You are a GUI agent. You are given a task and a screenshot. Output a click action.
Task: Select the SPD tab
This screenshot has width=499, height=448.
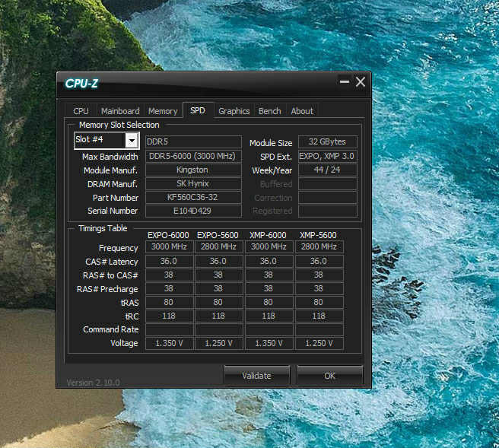click(198, 110)
